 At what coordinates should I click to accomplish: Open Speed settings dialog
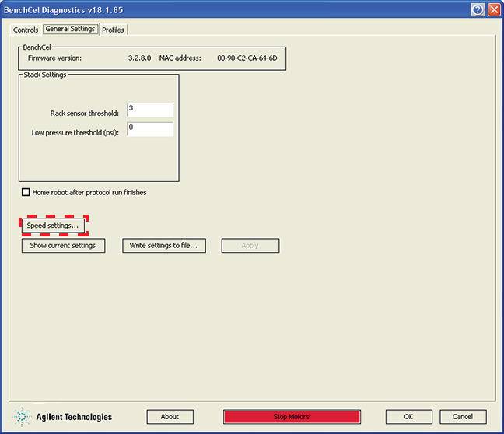pyautogui.click(x=53, y=226)
